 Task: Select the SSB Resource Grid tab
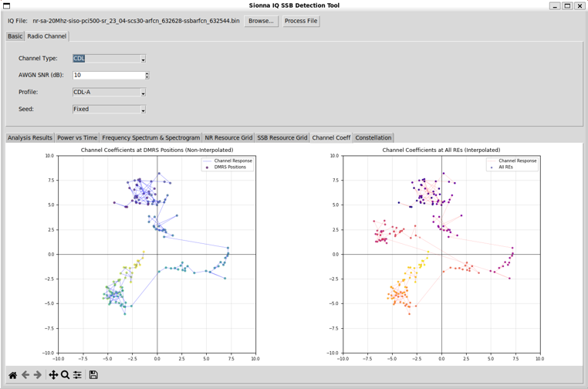click(282, 138)
